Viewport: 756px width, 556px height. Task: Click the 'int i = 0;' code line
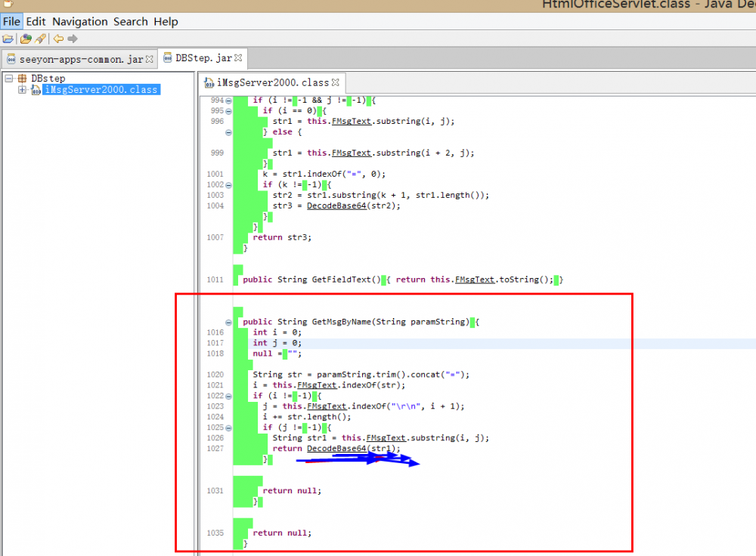(x=277, y=332)
